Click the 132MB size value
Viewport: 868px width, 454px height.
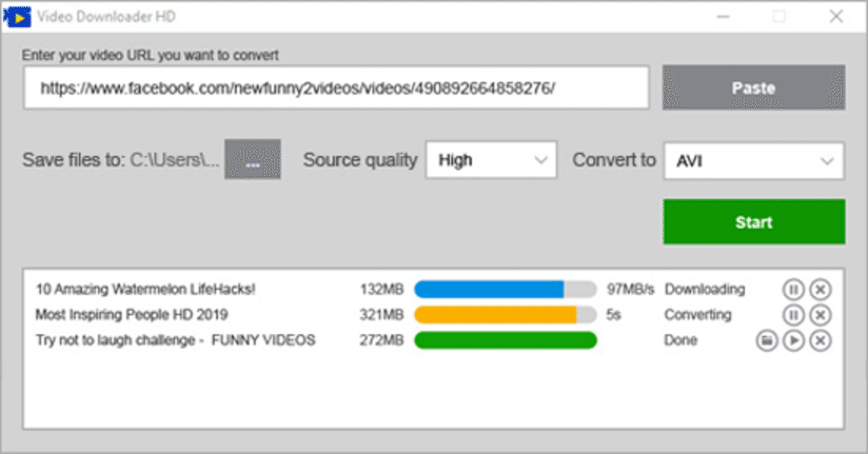(381, 289)
